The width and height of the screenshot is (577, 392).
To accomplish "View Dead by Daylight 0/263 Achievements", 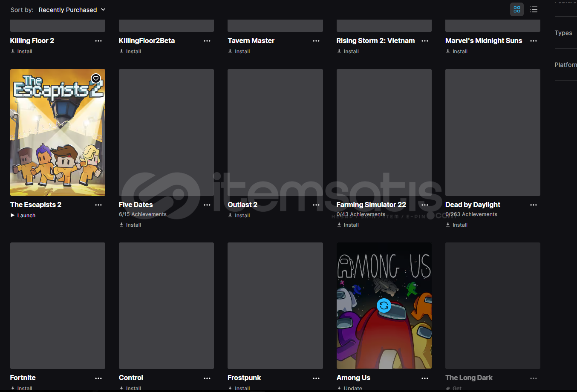I will tap(471, 214).
